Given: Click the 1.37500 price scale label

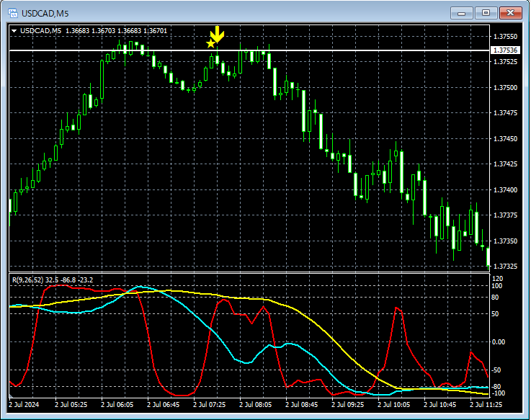Looking at the screenshot, I should coord(505,88).
